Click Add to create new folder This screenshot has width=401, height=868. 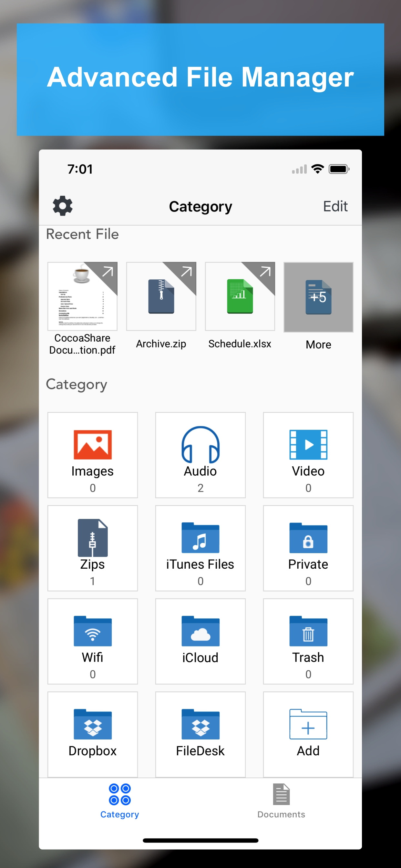308,734
